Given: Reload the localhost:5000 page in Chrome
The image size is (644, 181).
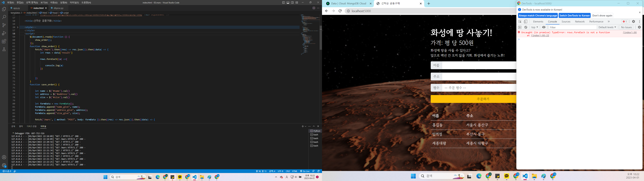Looking at the screenshot, I should [x=340, y=11].
